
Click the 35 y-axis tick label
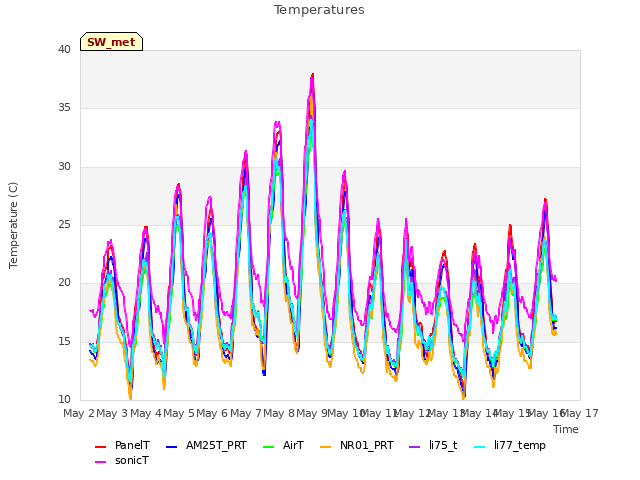64,107
